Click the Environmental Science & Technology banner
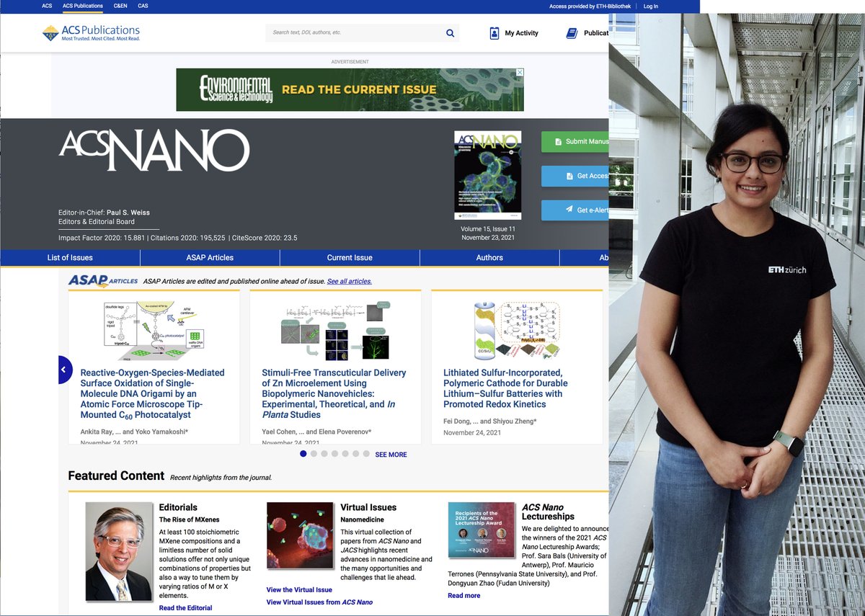The image size is (865, 616). [x=350, y=89]
